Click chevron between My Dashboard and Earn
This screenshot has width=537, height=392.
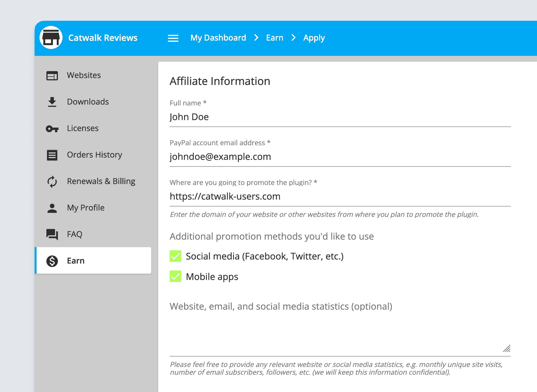tap(256, 38)
